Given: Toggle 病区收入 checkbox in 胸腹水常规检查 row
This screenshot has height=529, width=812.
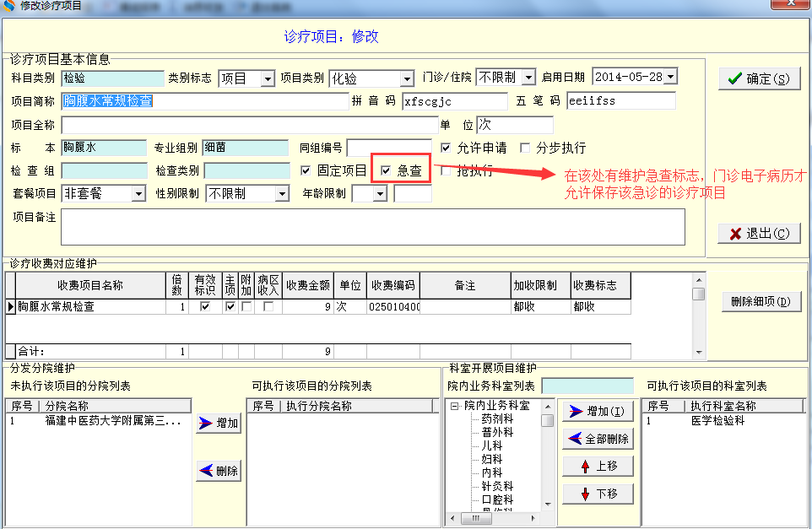Looking at the screenshot, I should coord(268,306).
